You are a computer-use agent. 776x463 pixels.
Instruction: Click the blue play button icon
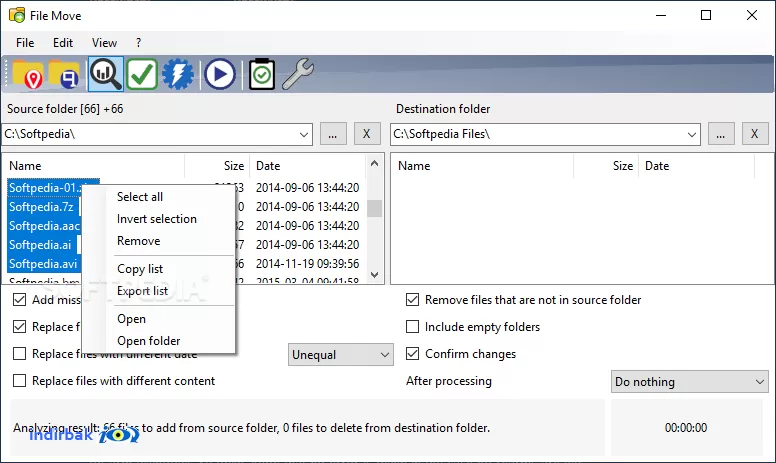point(220,74)
